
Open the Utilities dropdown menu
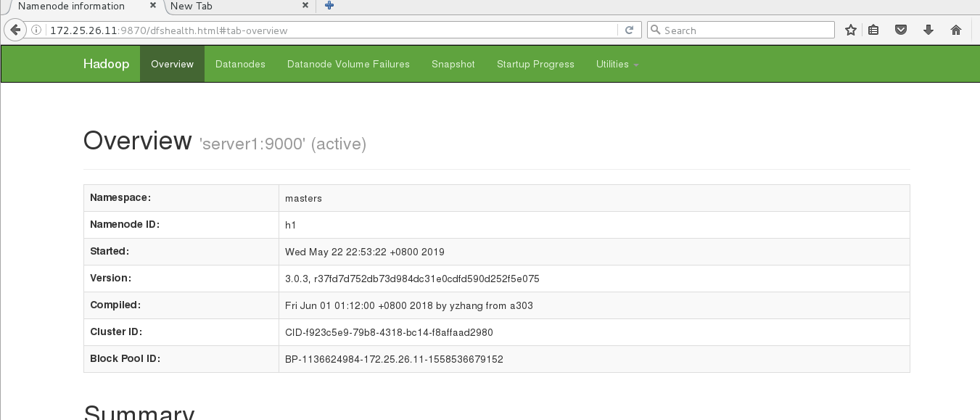617,65
